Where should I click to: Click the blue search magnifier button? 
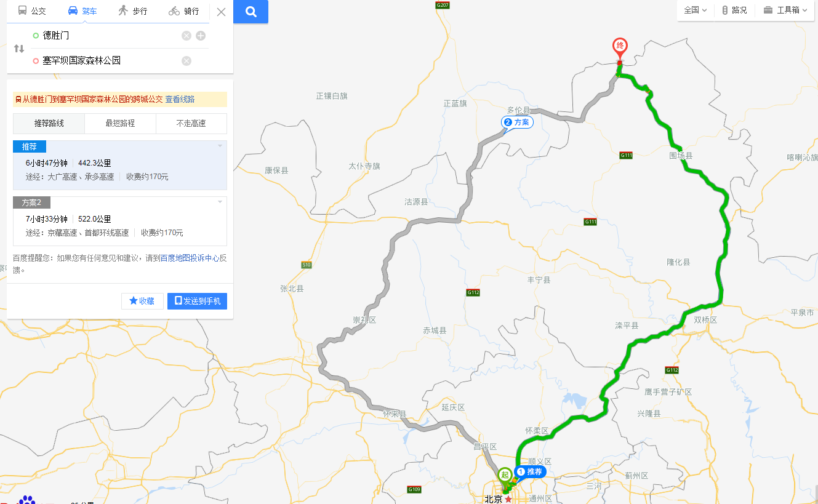(x=251, y=12)
